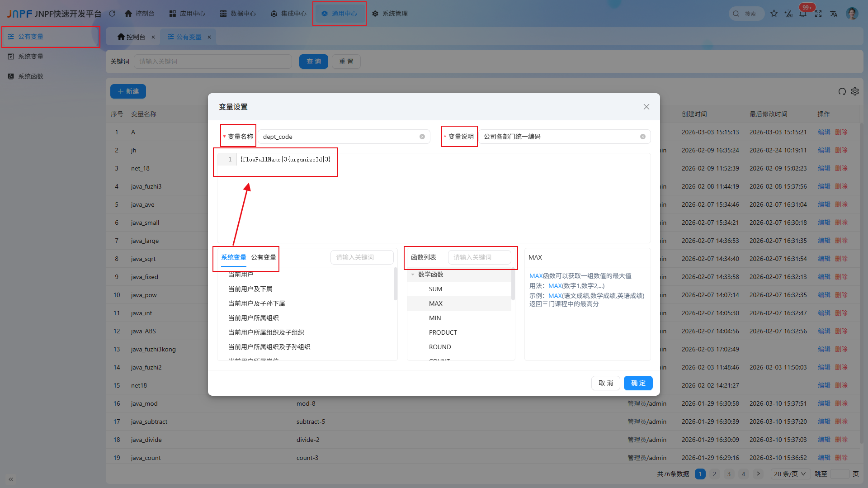This screenshot has height=488, width=868.
Task: Open table settings gear above the list
Action: [855, 91]
